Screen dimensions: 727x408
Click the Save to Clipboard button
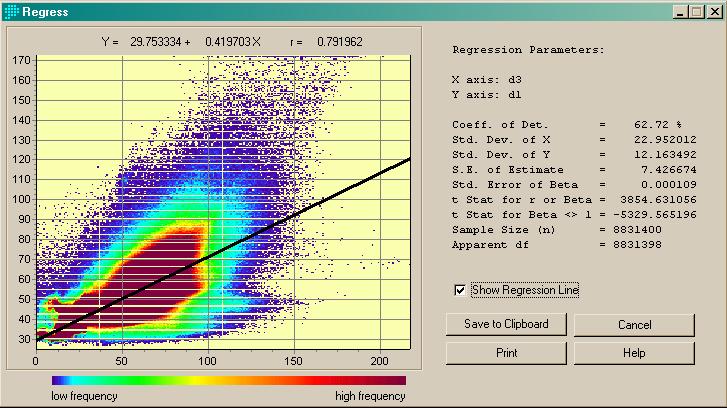pos(506,324)
